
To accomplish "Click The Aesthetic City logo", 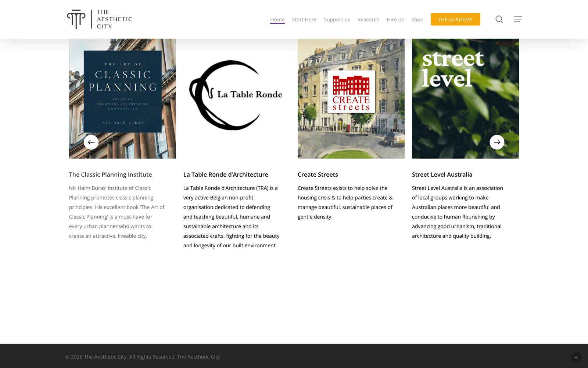I will pos(100,19).
